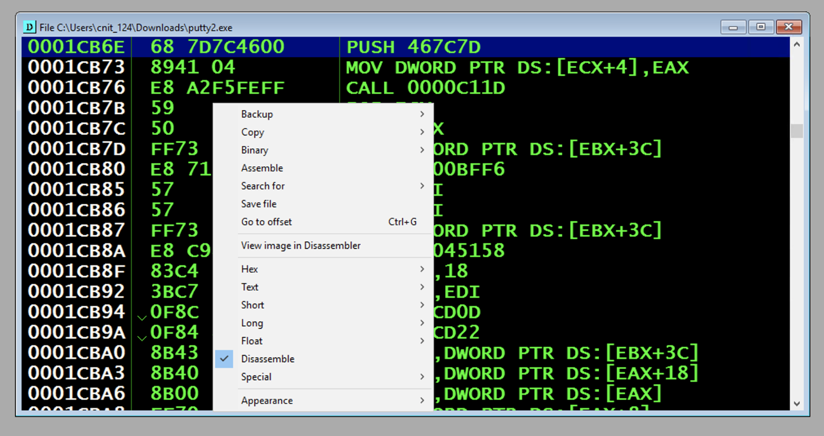Click the scrollbar down arrow
The image size is (824, 436).
click(x=797, y=403)
